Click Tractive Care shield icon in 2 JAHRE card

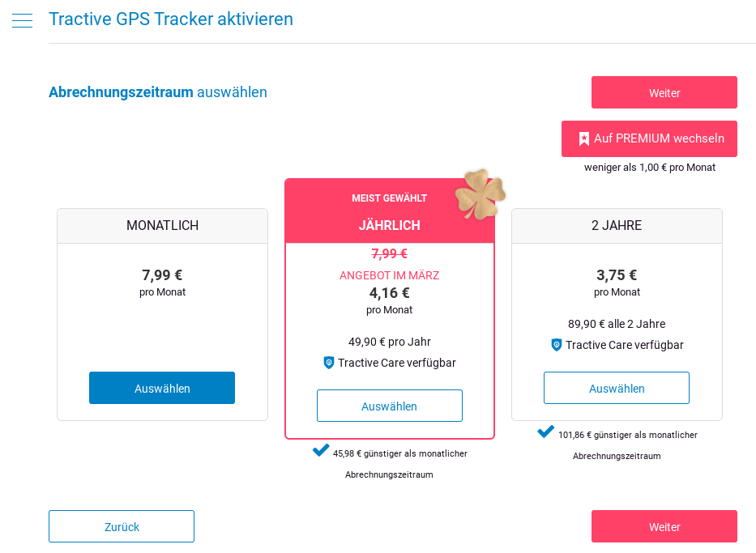click(x=557, y=345)
